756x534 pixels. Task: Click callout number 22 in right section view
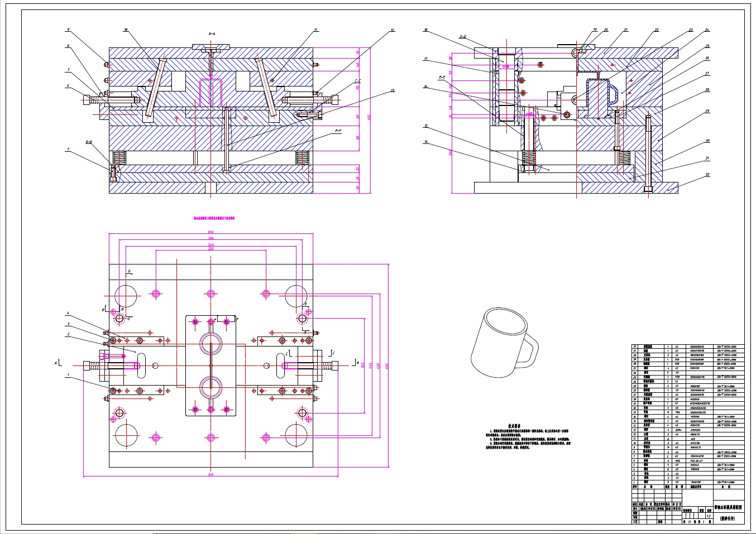coord(657,30)
